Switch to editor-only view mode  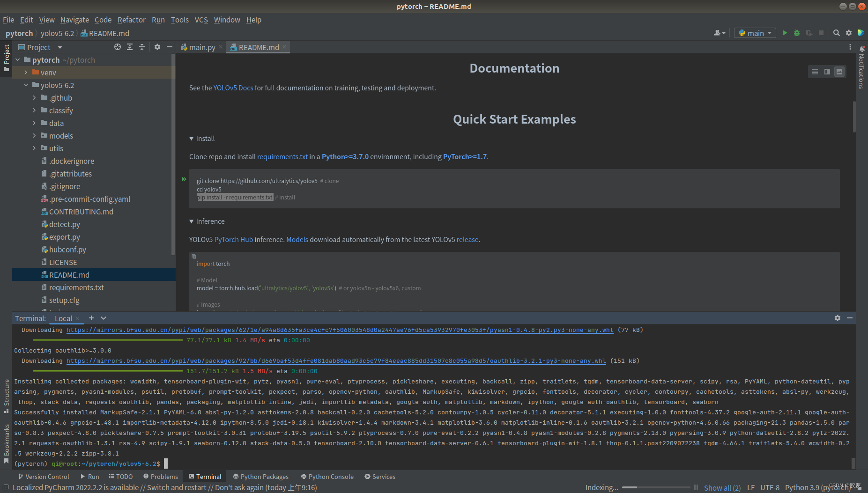click(x=815, y=72)
